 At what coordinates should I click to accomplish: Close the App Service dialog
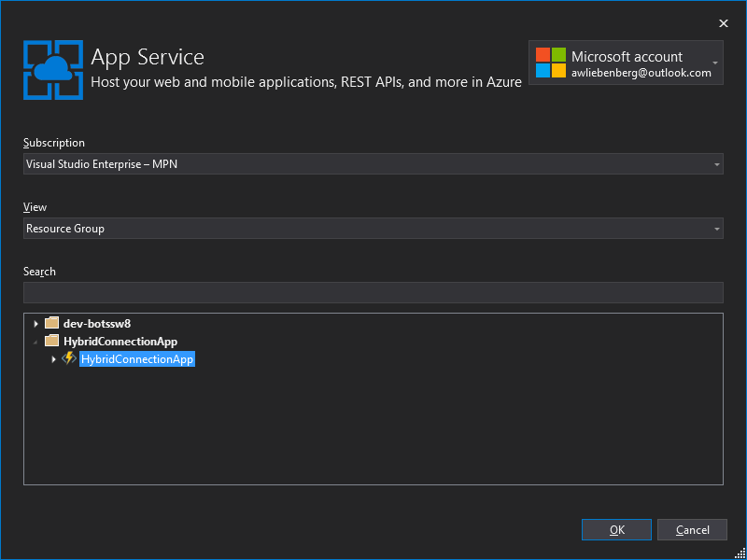[723, 23]
